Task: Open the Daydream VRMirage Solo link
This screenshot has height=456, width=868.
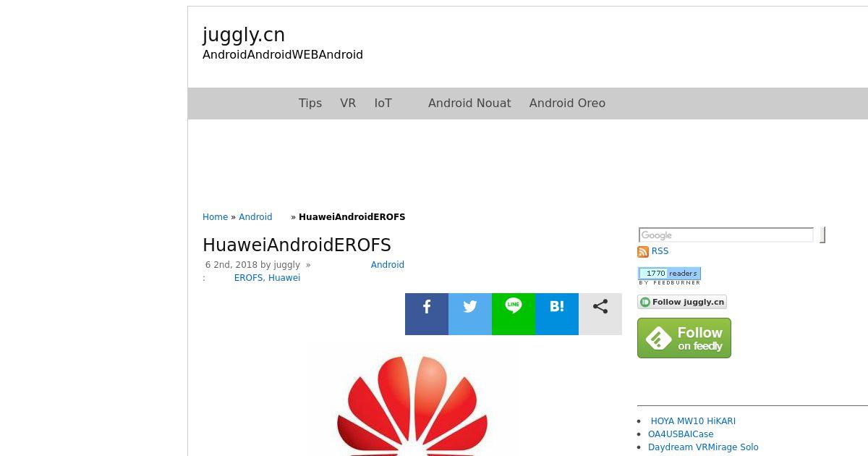Action: pos(703,447)
